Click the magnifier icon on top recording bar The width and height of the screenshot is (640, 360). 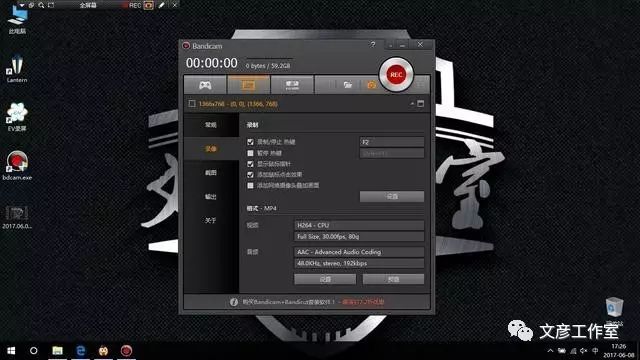pos(41,5)
